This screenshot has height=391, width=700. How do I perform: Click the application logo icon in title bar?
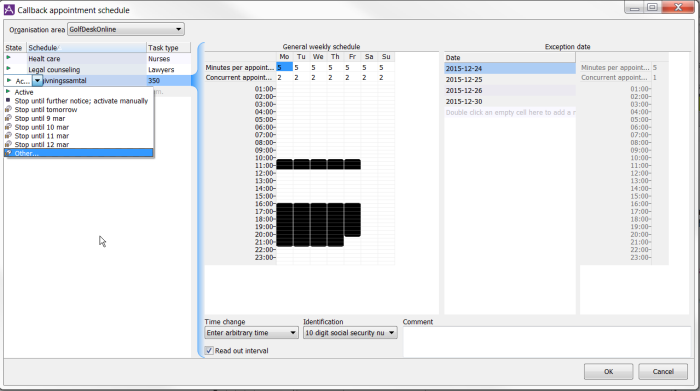(x=9, y=9)
